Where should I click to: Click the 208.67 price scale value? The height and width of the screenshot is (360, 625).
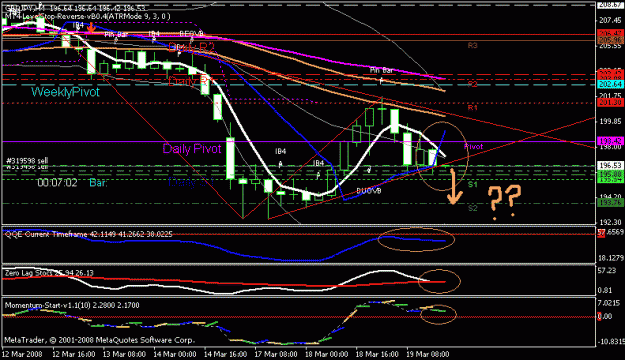pyautogui.click(x=610, y=4)
